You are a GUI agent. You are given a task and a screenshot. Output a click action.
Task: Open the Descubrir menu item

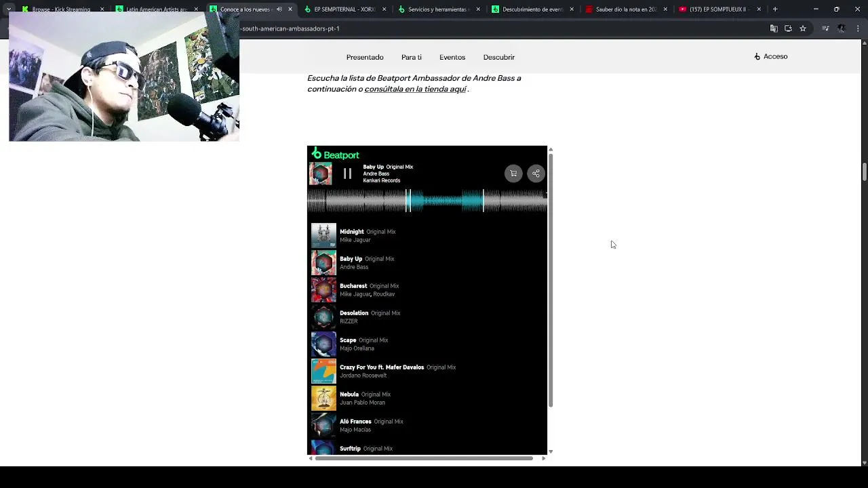(x=498, y=57)
